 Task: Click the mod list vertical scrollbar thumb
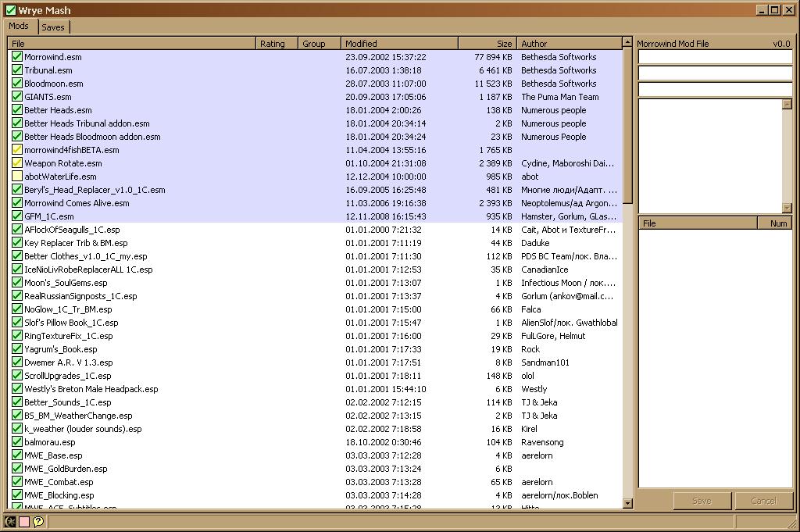click(627, 126)
